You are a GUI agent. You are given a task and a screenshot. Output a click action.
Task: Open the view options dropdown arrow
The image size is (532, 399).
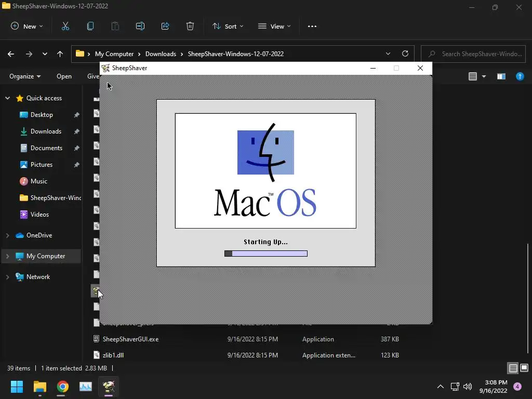[x=484, y=76]
